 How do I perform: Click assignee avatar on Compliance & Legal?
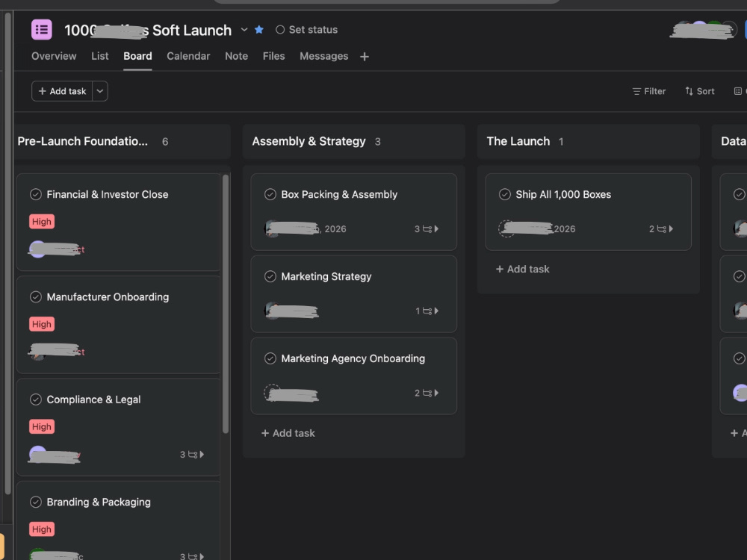37,454
